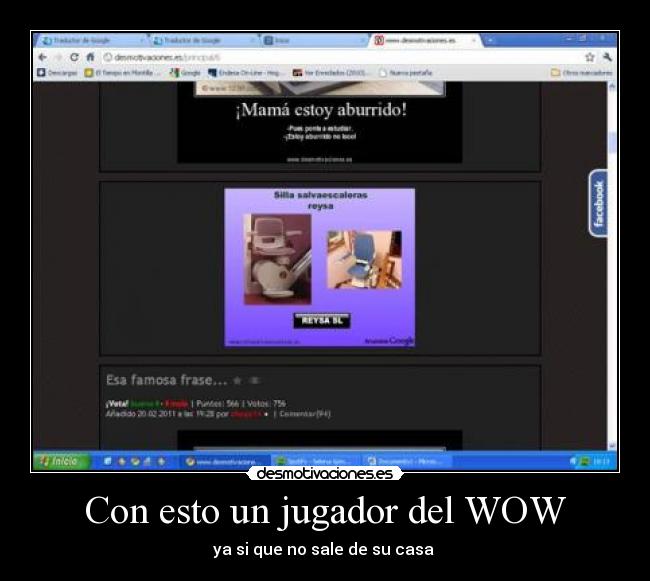Click the Anuncios Google label
Viewport: 650px width, 581px height.
(389, 341)
